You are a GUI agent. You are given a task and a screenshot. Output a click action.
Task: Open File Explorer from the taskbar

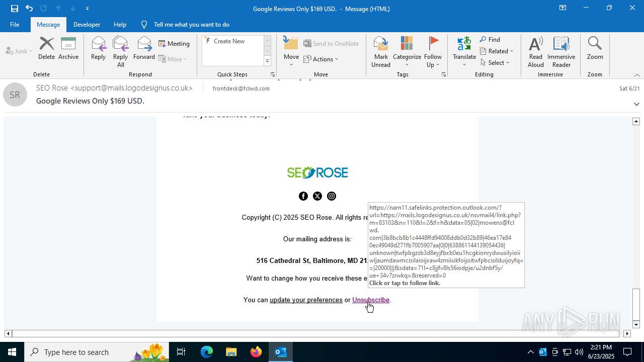coord(231,352)
